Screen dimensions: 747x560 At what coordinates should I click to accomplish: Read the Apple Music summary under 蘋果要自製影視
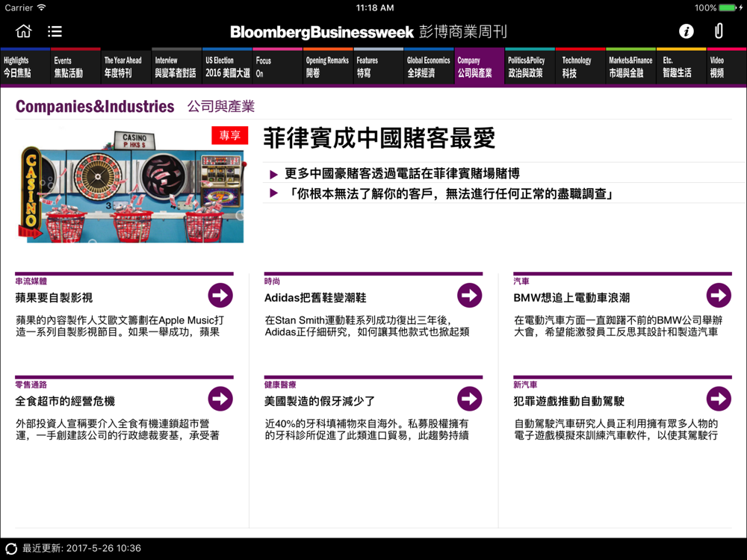120,326
